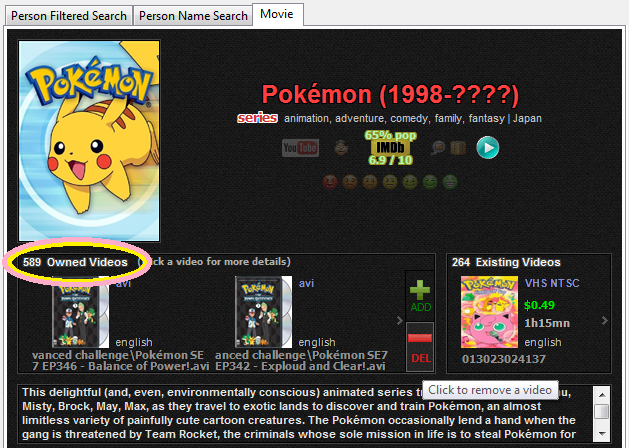Click the 1h15mn duration text
This screenshot has width=629, height=448.
click(x=547, y=323)
